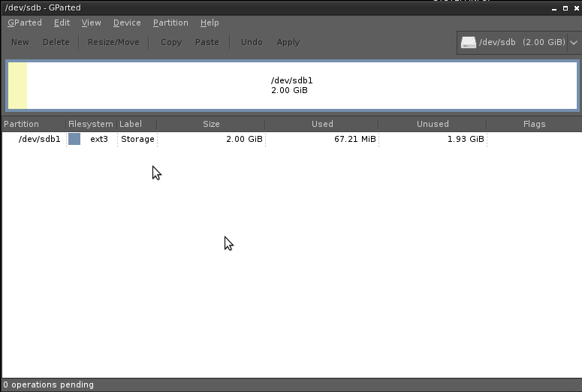Sort by the Unused column header

pos(433,124)
